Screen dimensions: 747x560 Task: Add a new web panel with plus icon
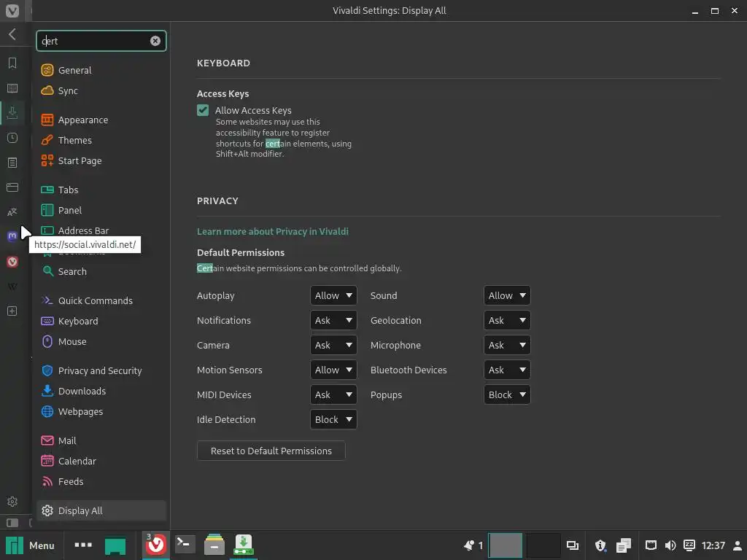12,311
